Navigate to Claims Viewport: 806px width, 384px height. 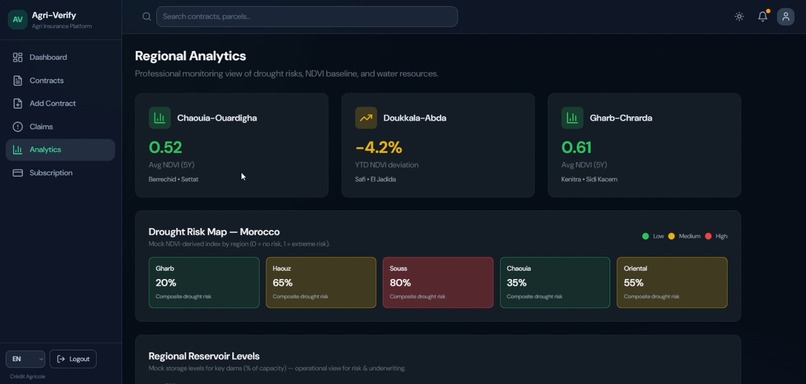(x=60, y=126)
